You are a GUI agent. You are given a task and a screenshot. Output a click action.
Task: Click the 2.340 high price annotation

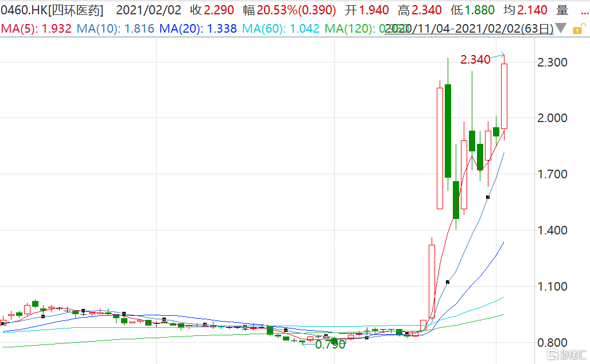tap(475, 60)
